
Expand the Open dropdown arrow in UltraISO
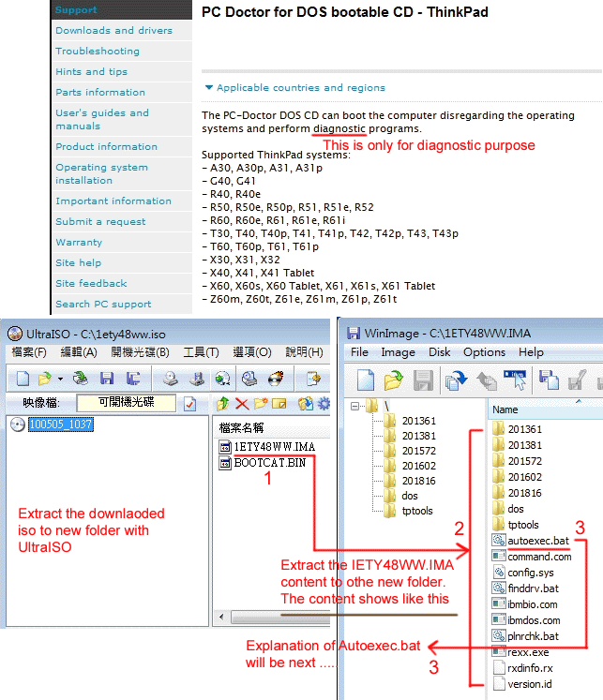pyautogui.click(x=60, y=379)
